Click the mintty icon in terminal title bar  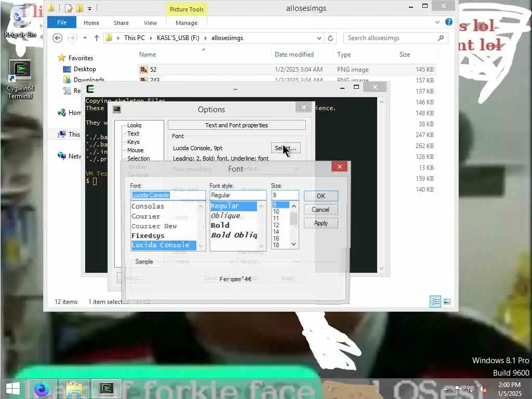pos(90,89)
